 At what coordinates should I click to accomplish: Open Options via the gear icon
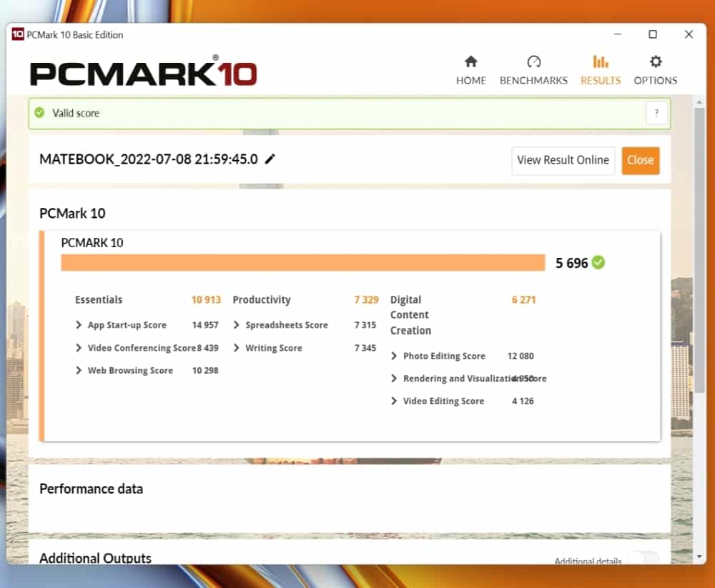click(x=655, y=62)
